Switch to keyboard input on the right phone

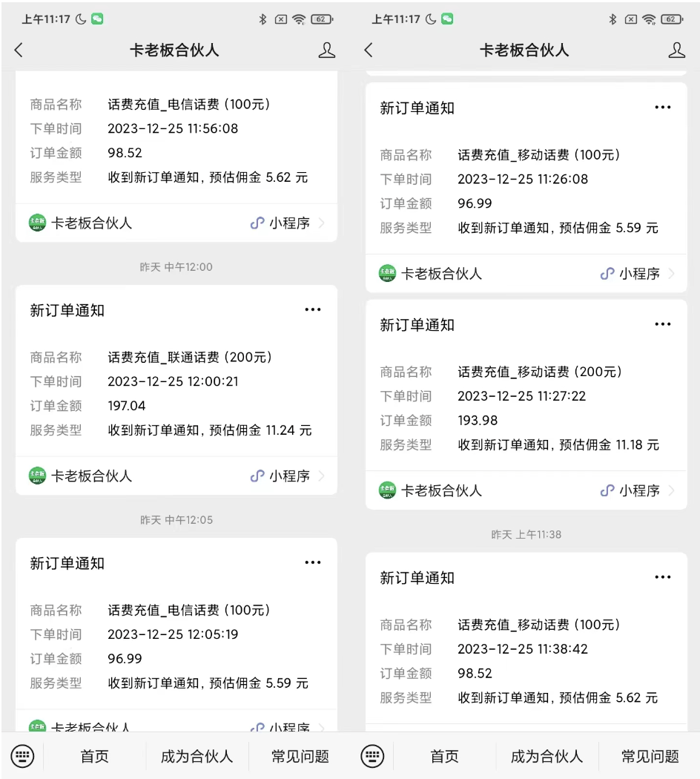pyautogui.click(x=372, y=756)
